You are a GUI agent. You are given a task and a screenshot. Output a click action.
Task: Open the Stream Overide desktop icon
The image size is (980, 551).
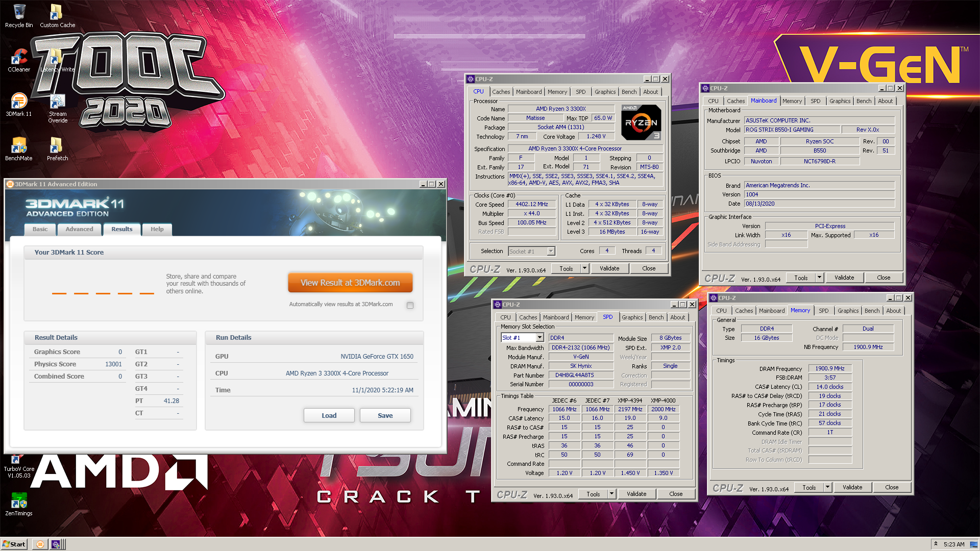tap(57, 108)
